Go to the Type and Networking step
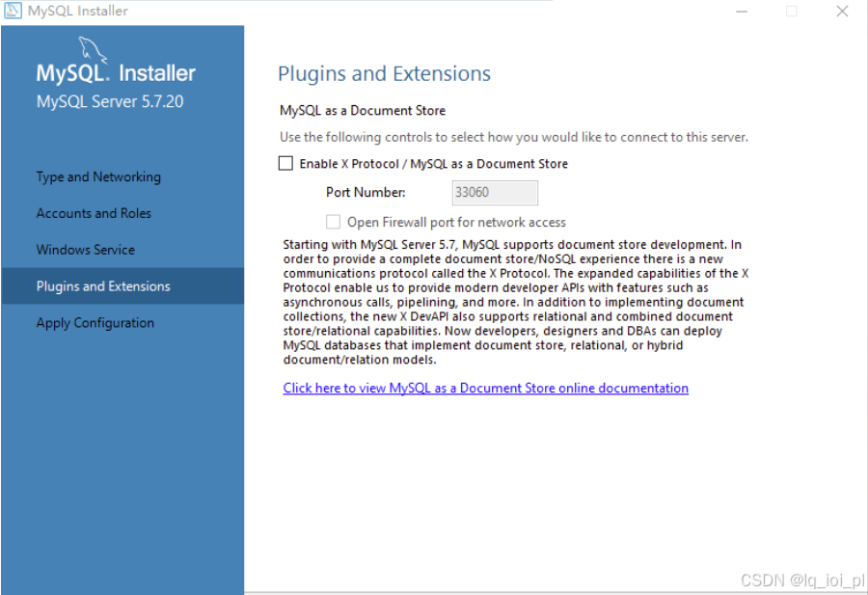Image resolution: width=868 pixels, height=595 pixels. [x=98, y=176]
